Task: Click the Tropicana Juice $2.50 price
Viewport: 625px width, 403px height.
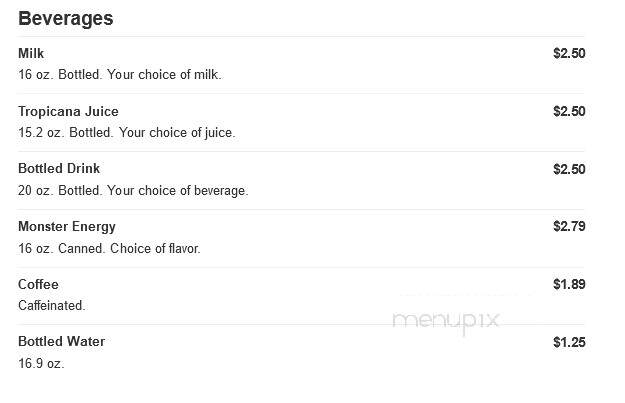Action: coord(569,111)
